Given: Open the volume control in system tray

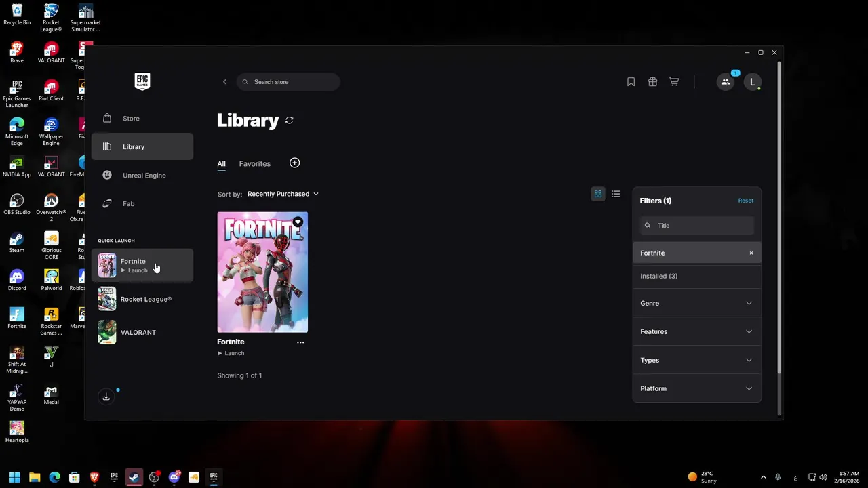Looking at the screenshot, I should pyautogui.click(x=824, y=477).
